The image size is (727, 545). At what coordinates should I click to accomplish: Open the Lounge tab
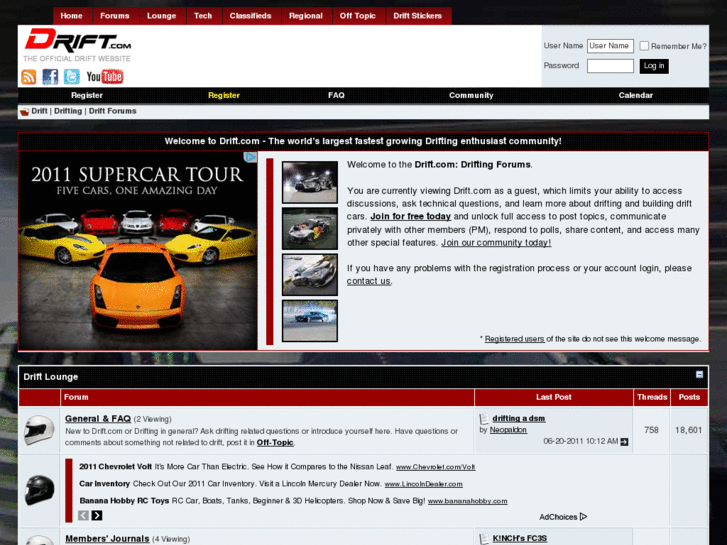click(x=161, y=16)
